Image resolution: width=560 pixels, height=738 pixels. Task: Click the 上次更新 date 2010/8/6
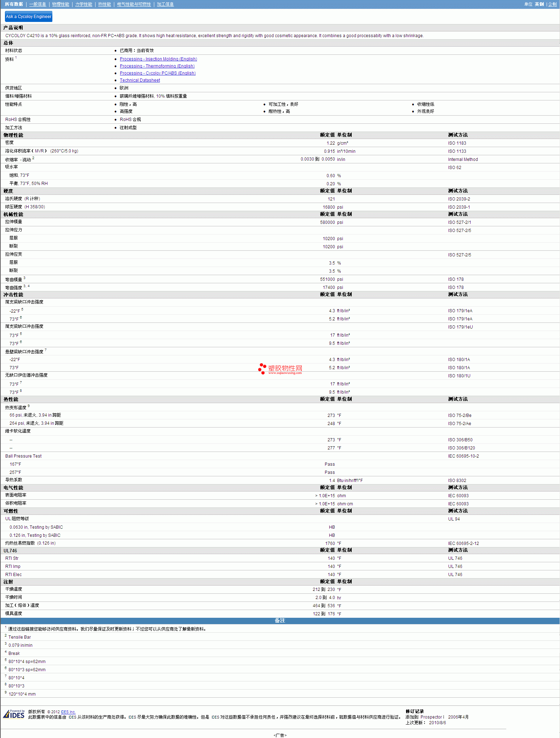tap(437, 723)
